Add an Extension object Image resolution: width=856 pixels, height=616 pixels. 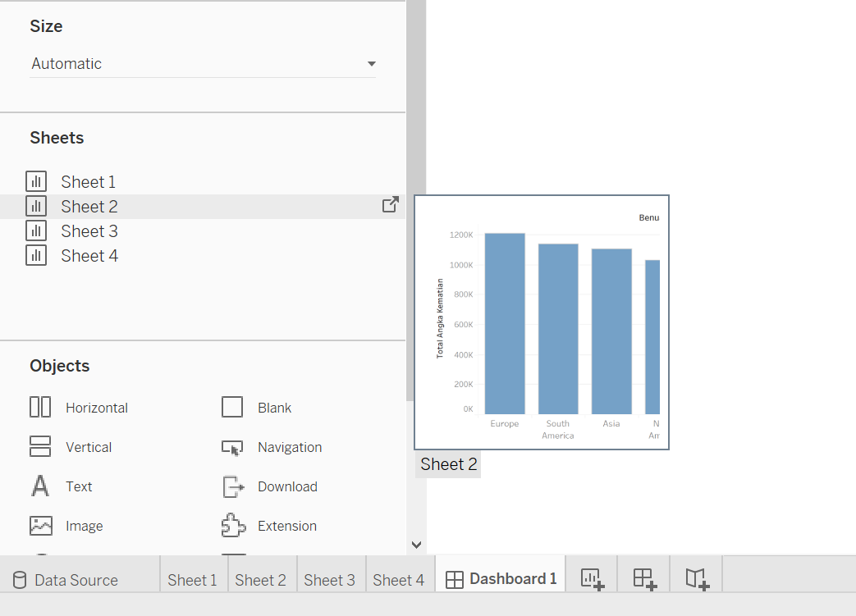[x=286, y=525]
